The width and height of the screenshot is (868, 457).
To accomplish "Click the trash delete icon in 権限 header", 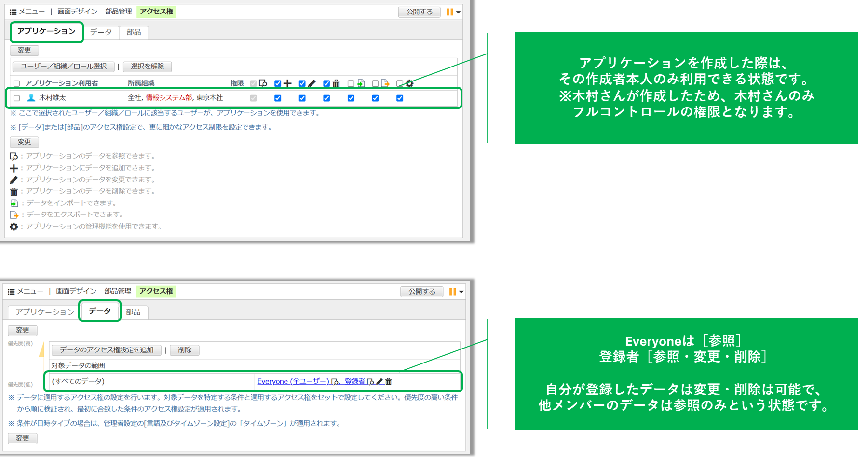I will click(x=336, y=83).
